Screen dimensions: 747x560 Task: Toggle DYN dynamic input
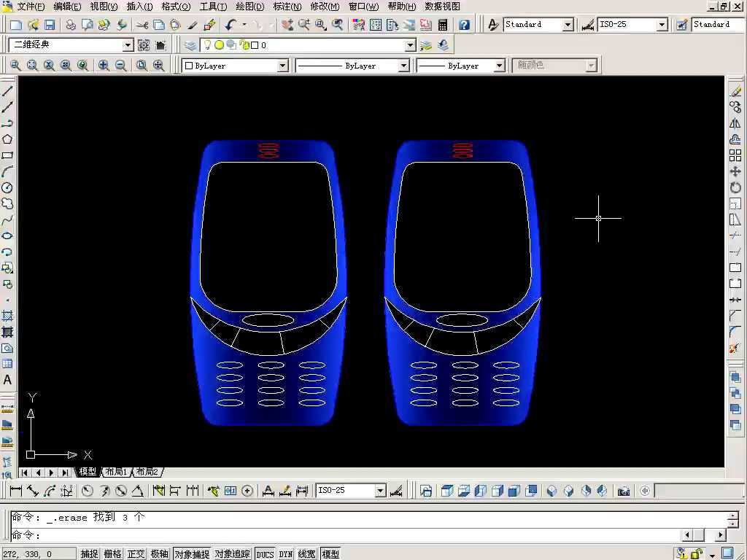coord(285,554)
